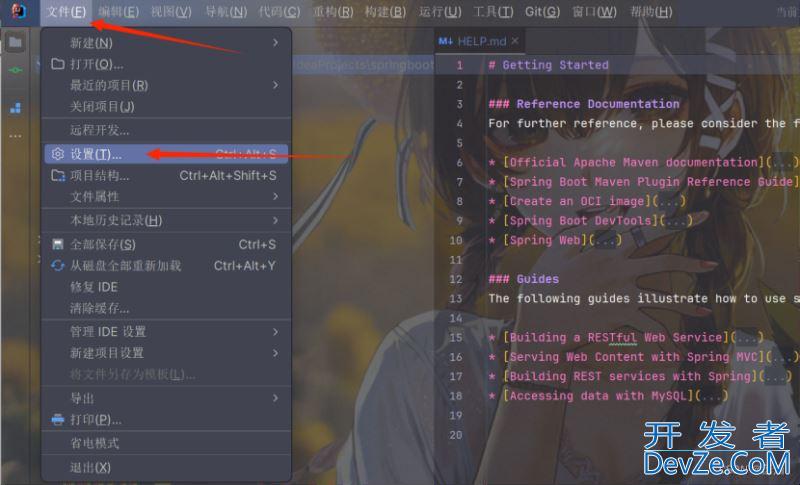Click the Accessing data with MySQL link
The image size is (800, 485).
pyautogui.click(x=598, y=396)
